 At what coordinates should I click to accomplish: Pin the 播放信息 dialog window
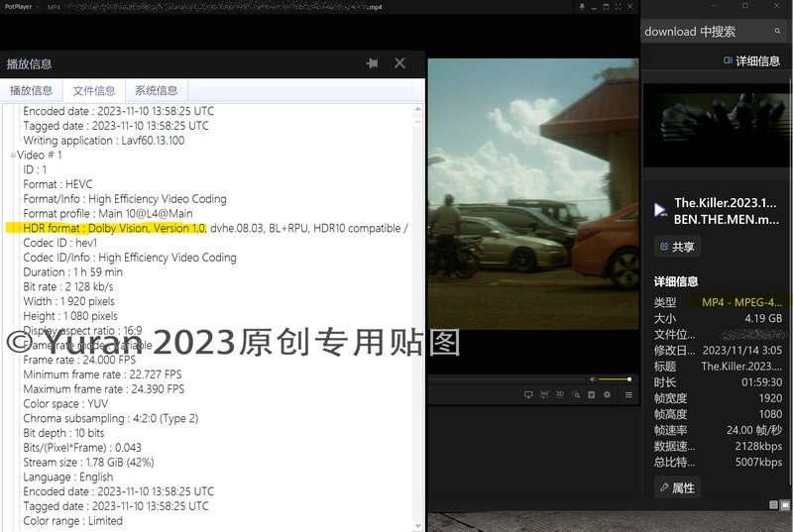373,63
